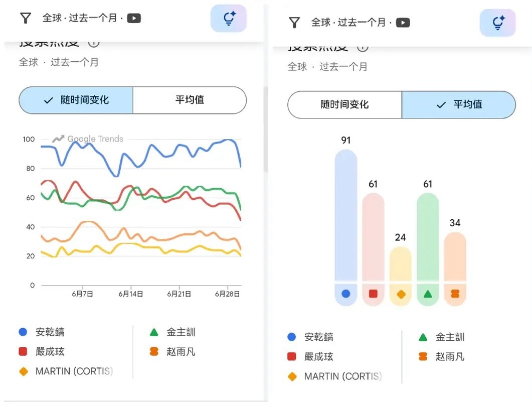
Task: Click 赵雨凡 legend label in left panel
Action: pyautogui.click(x=181, y=352)
